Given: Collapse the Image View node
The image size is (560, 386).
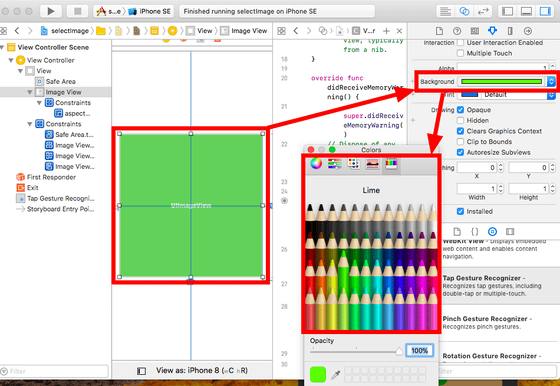Looking at the screenshot, I should point(30,92).
